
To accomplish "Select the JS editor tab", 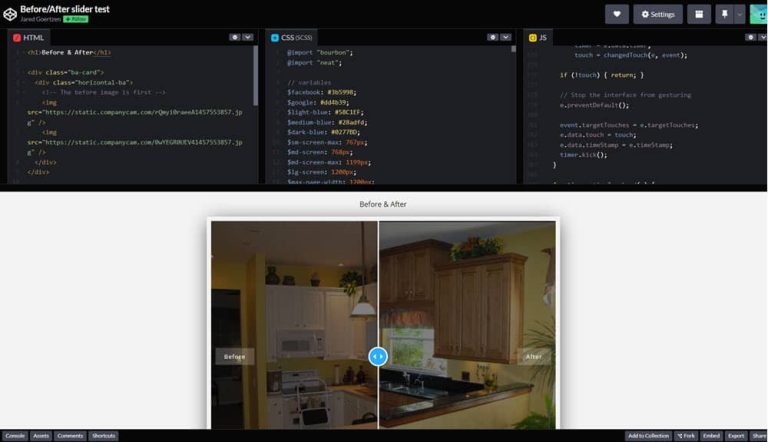I will click(538, 37).
